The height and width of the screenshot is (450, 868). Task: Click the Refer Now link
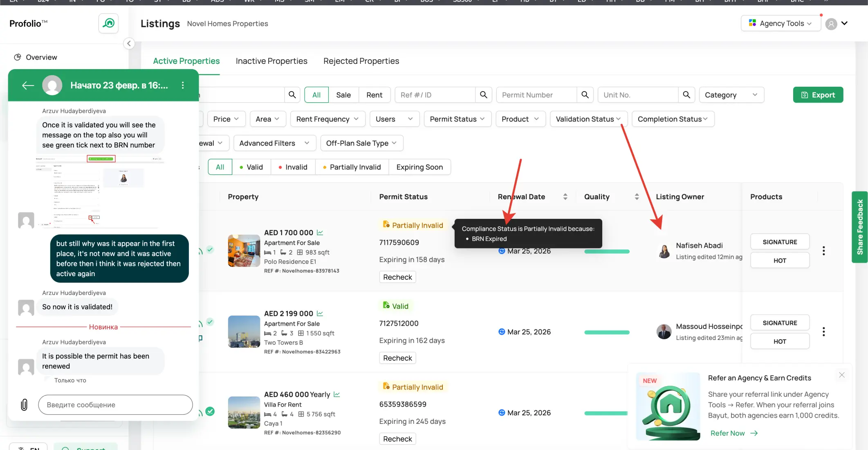(734, 433)
